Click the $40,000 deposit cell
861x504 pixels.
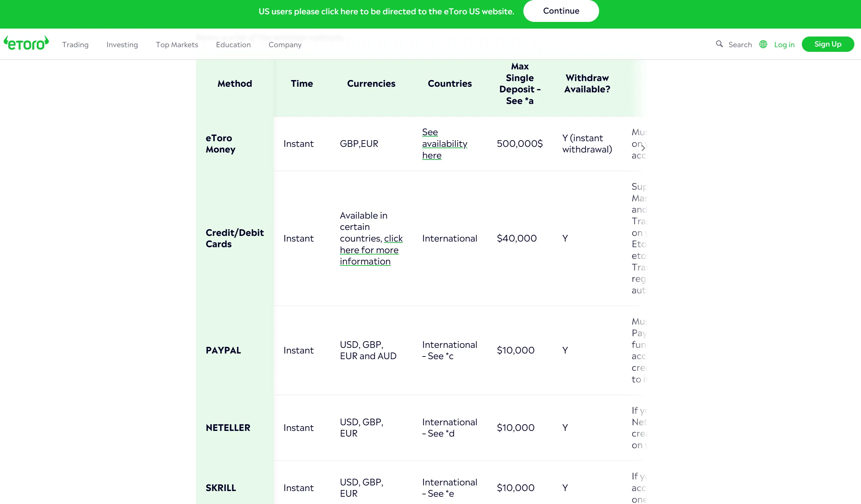coord(517,238)
